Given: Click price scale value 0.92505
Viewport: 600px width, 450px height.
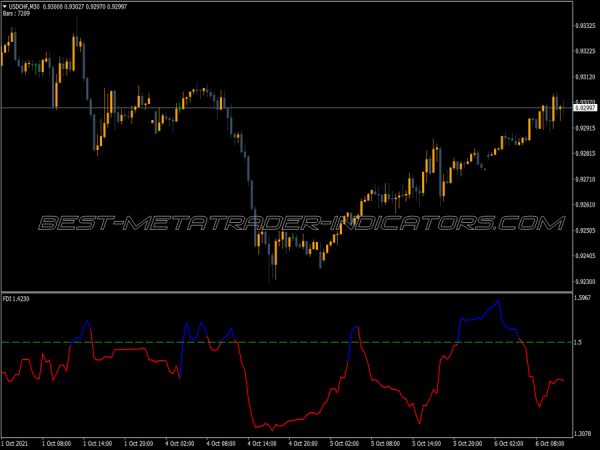Looking at the screenshot, I should point(585,230).
